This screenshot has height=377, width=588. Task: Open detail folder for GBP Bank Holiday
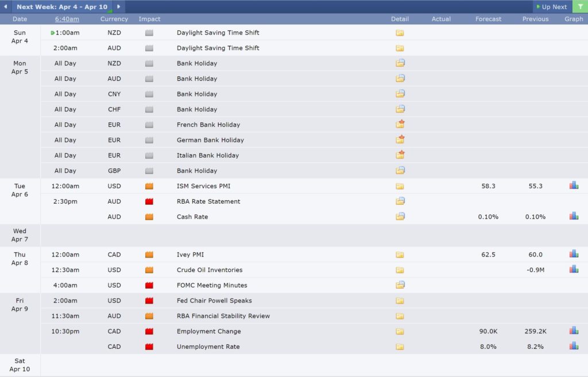(400, 170)
